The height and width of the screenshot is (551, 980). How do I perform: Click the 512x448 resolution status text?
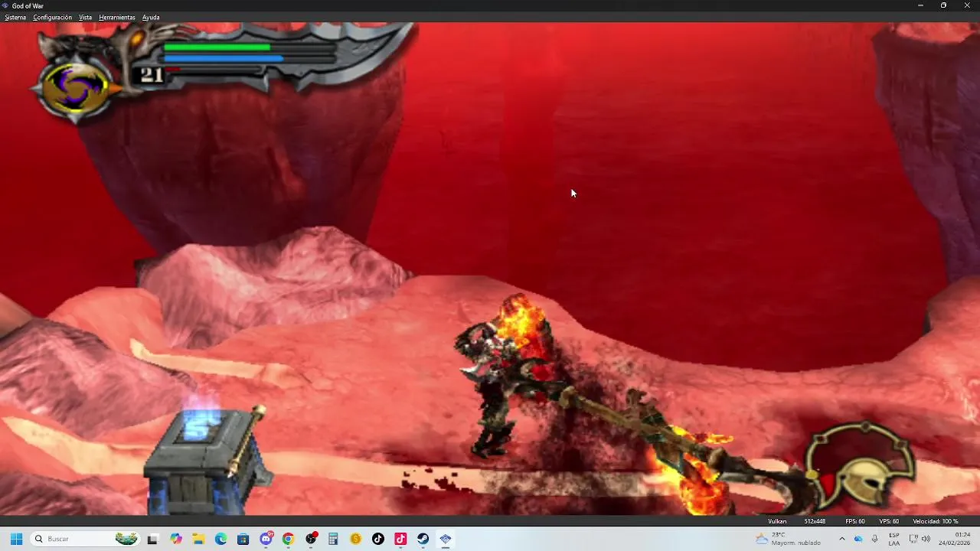pos(815,521)
